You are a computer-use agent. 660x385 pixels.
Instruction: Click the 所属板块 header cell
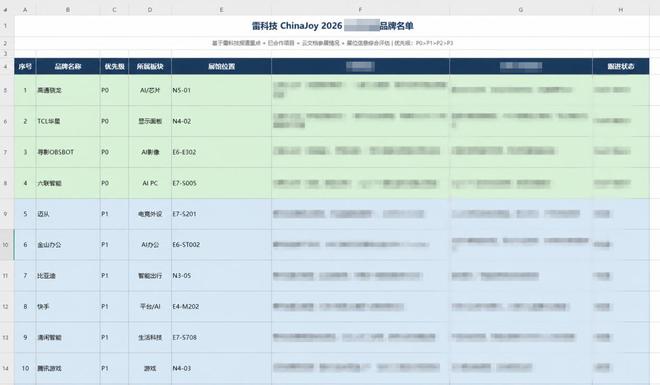click(x=150, y=66)
